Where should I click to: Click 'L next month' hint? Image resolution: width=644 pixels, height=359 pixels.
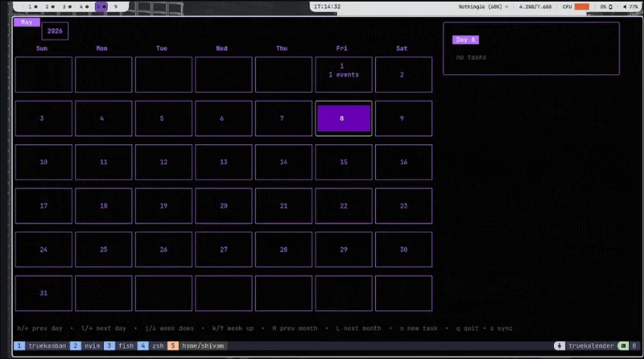coord(358,328)
